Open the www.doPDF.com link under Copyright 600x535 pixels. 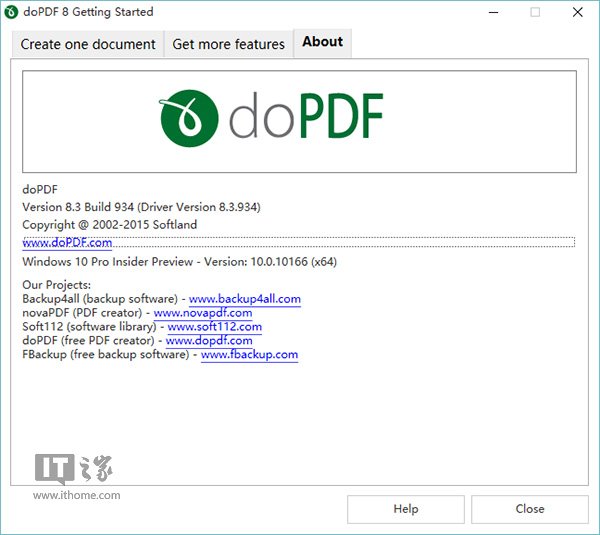pos(67,243)
